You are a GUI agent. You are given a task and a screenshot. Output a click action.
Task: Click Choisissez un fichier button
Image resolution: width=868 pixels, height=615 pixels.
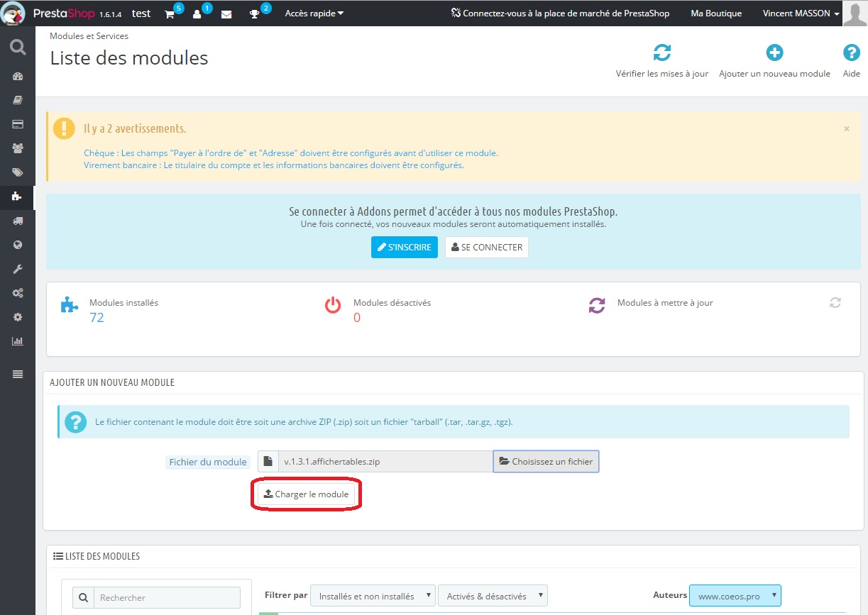pos(546,461)
